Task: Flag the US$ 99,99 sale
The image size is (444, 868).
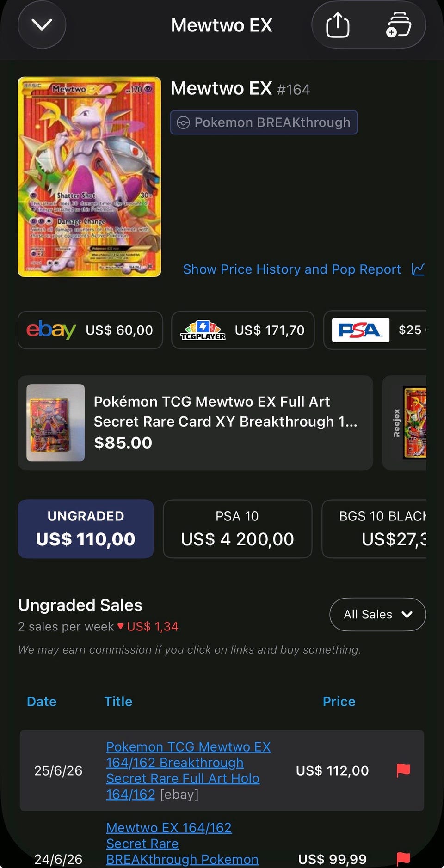Action: [x=403, y=859]
